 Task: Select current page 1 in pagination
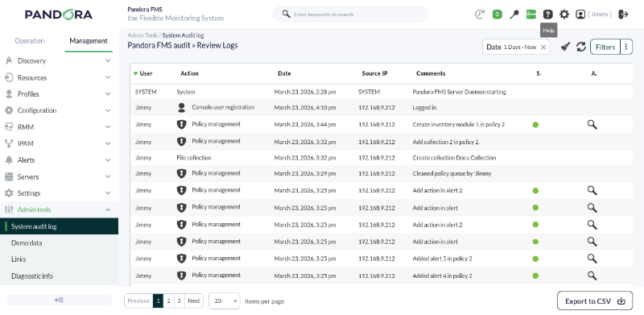click(x=158, y=301)
